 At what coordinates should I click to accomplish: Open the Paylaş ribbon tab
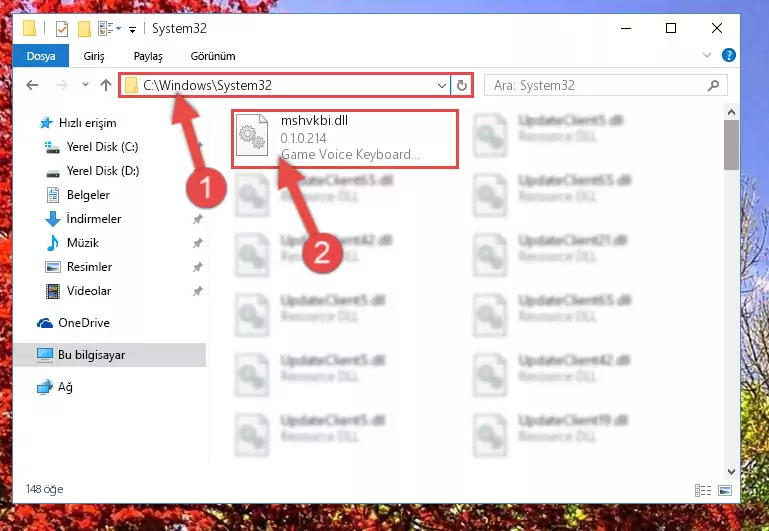point(148,56)
